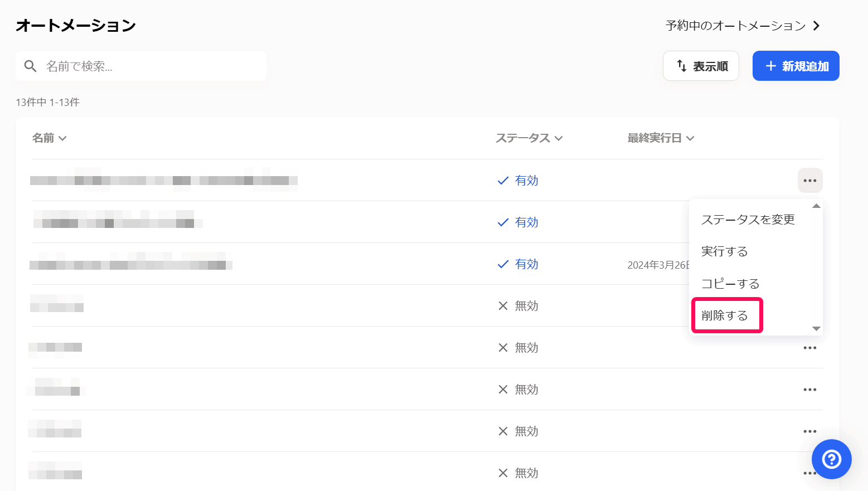Open the 予約中のオートメーション link
The height and width of the screenshot is (491, 868).
pos(743,26)
